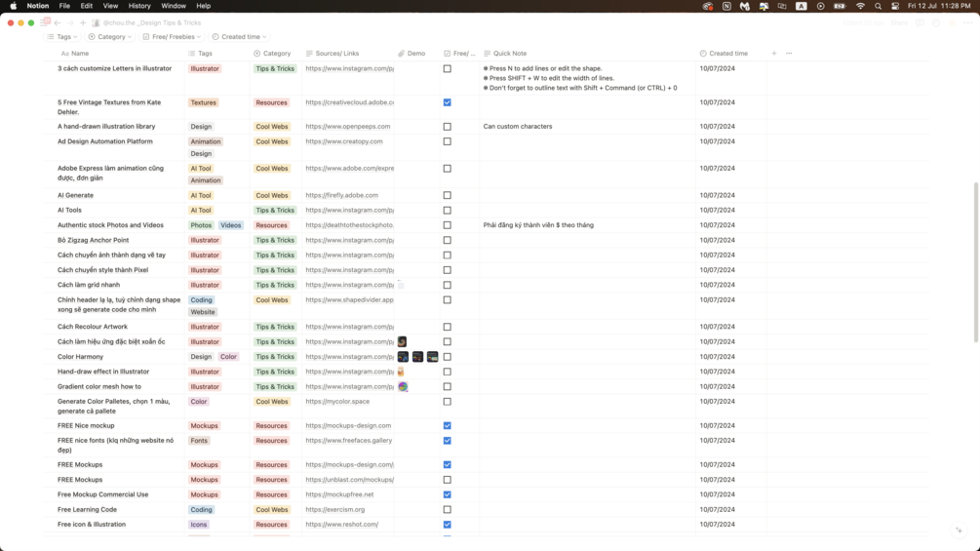The image size is (980, 551).
Task: Click the Notion AI sparkle icon at bottom right
Action: point(959,531)
